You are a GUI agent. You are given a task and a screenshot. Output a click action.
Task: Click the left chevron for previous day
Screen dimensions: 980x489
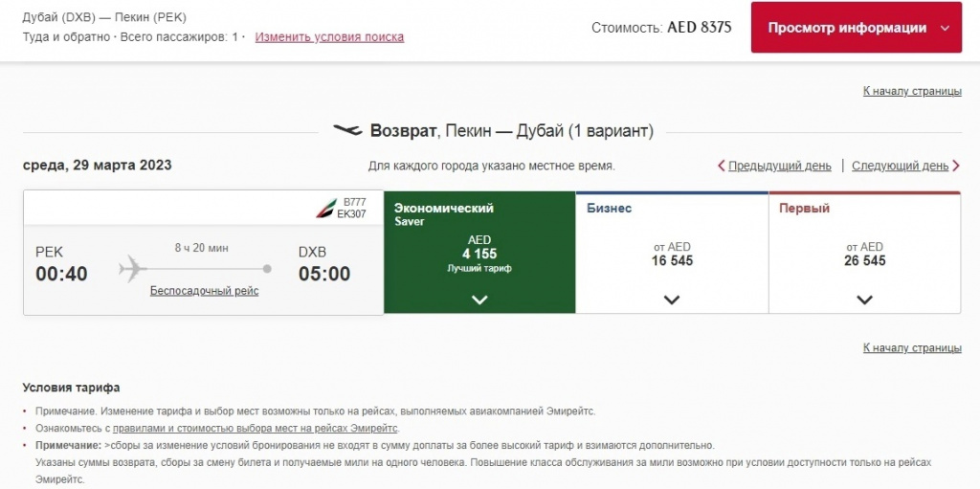pos(722,166)
